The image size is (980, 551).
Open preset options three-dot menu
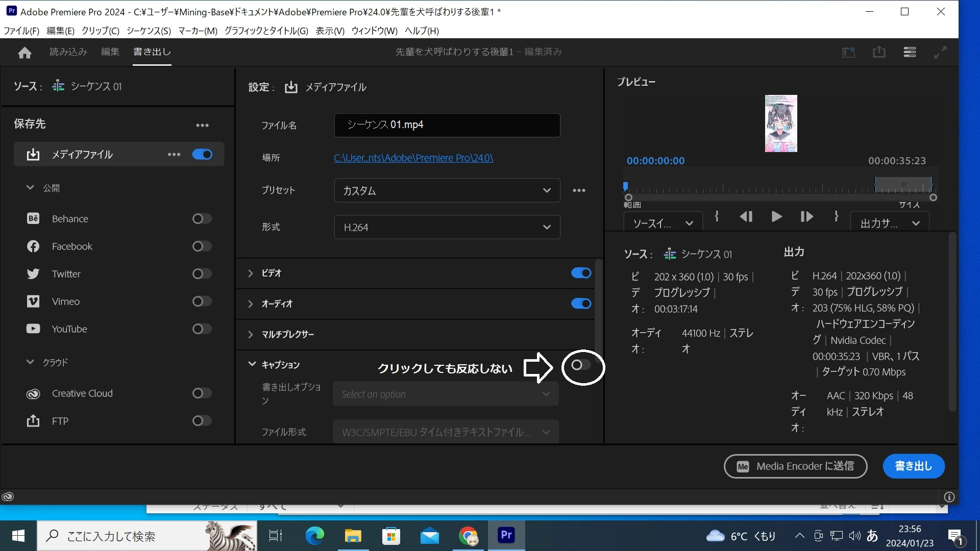coord(579,190)
